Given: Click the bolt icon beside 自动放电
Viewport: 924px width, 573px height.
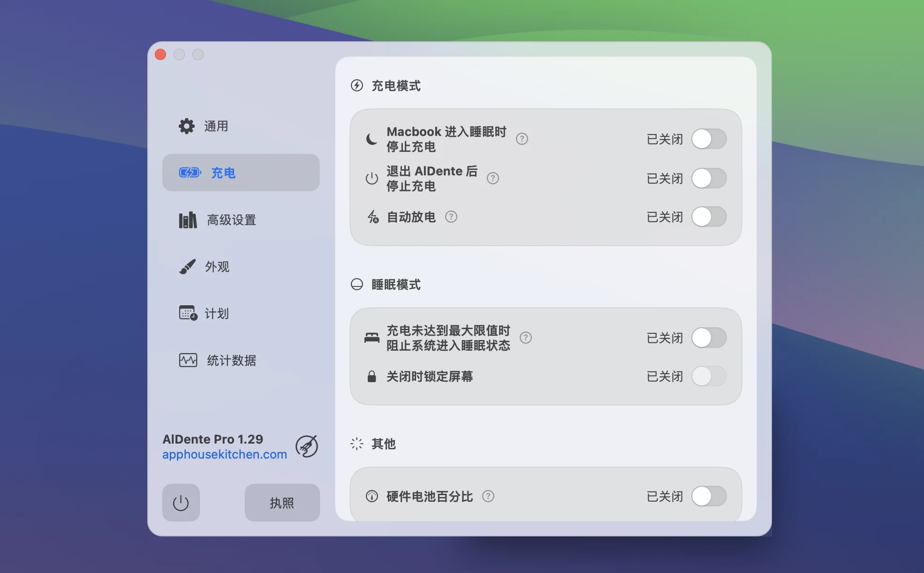Looking at the screenshot, I should pos(373,217).
